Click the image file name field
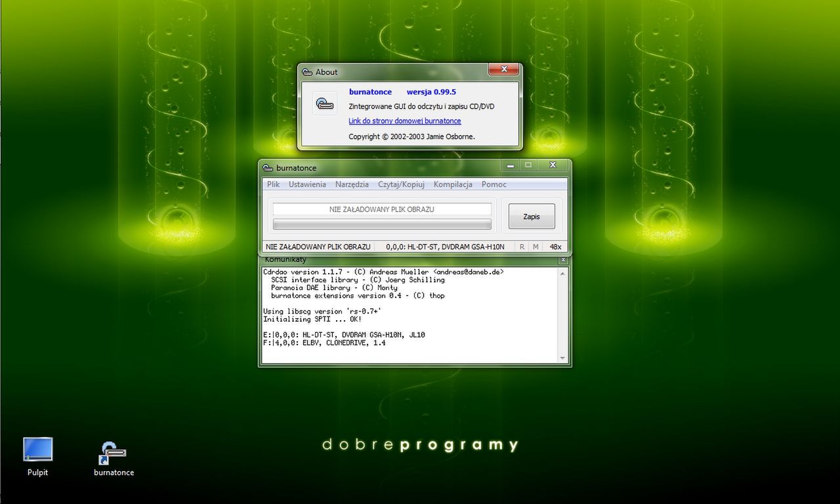 click(x=382, y=209)
